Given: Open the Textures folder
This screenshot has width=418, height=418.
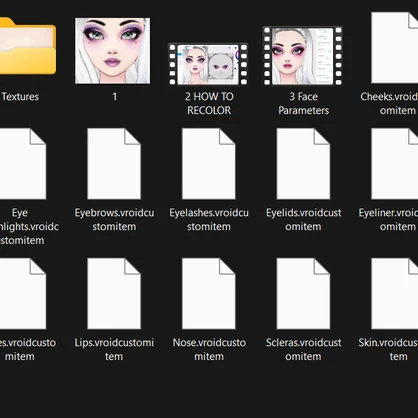Looking at the screenshot, I should (x=27, y=47).
